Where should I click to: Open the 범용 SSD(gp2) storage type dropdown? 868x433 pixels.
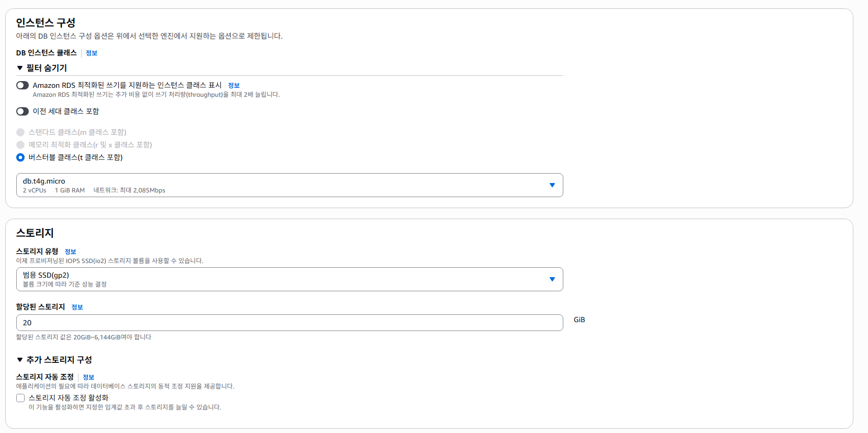[x=289, y=279]
